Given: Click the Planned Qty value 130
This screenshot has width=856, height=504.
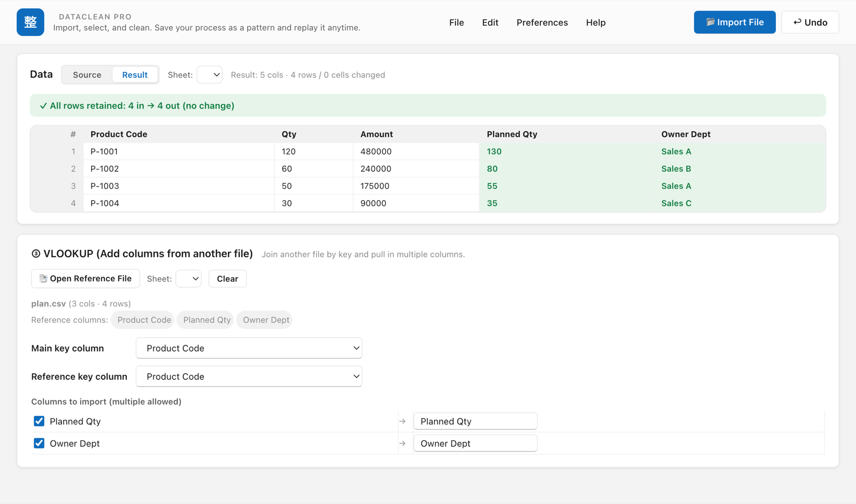Looking at the screenshot, I should pyautogui.click(x=494, y=151).
